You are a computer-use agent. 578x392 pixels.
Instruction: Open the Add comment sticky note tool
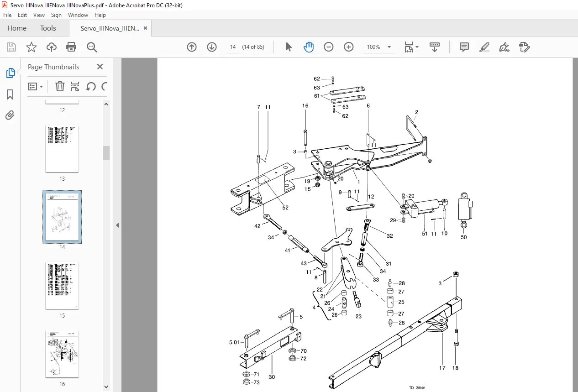pyautogui.click(x=464, y=47)
